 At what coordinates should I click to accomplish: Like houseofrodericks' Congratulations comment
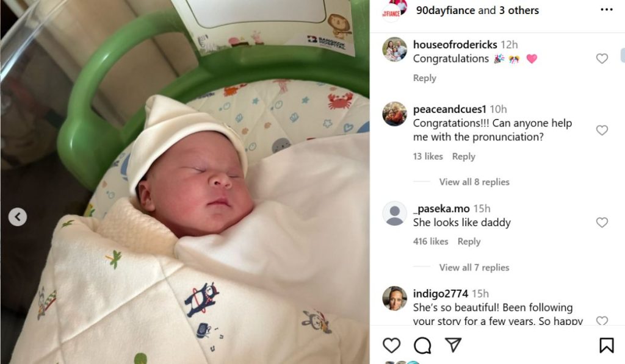point(602,59)
